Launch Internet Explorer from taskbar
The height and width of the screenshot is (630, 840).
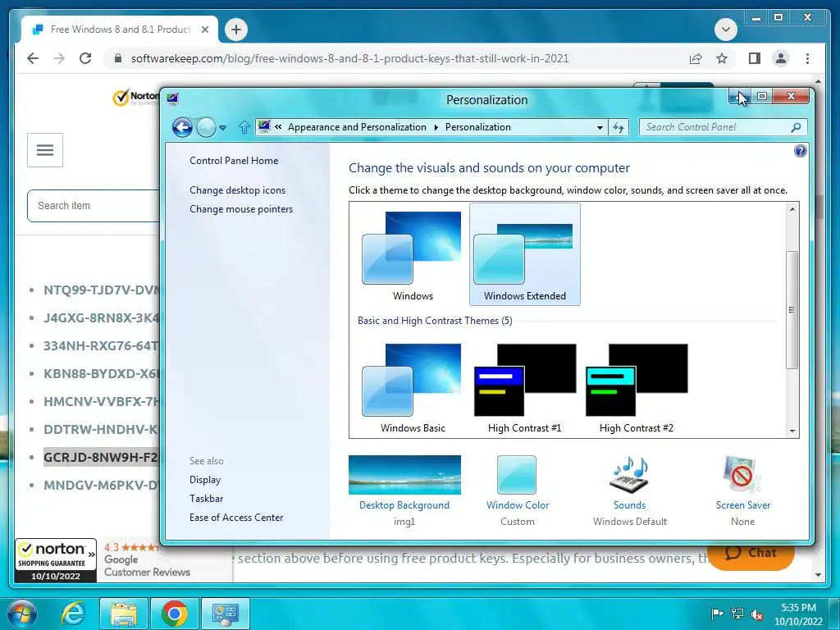[x=72, y=614]
